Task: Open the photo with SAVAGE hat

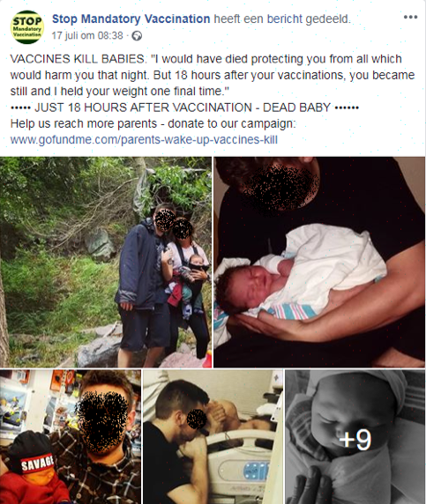Action: click(x=71, y=437)
